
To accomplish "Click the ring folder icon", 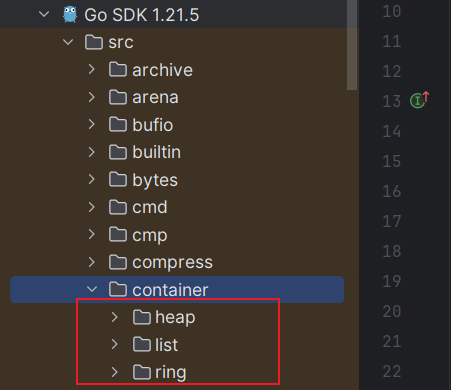I will tap(142, 372).
